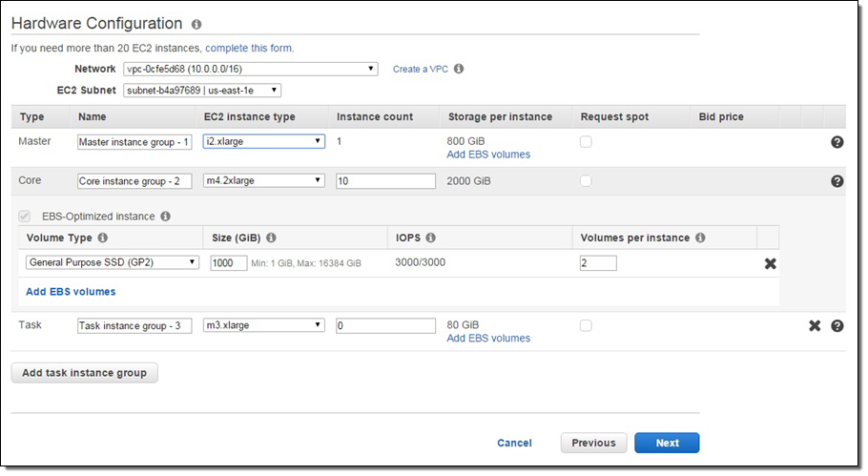Click the Core instance count field
Screen dimensions: 868x476
385,181
